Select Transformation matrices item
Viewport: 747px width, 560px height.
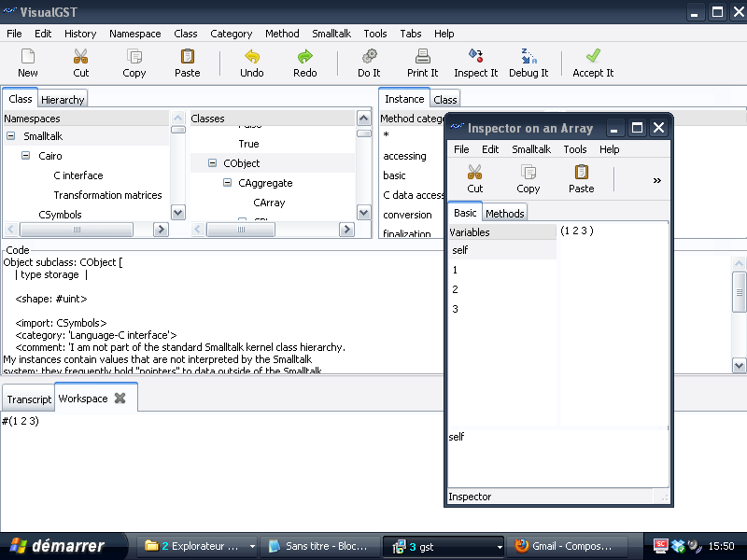click(x=107, y=195)
